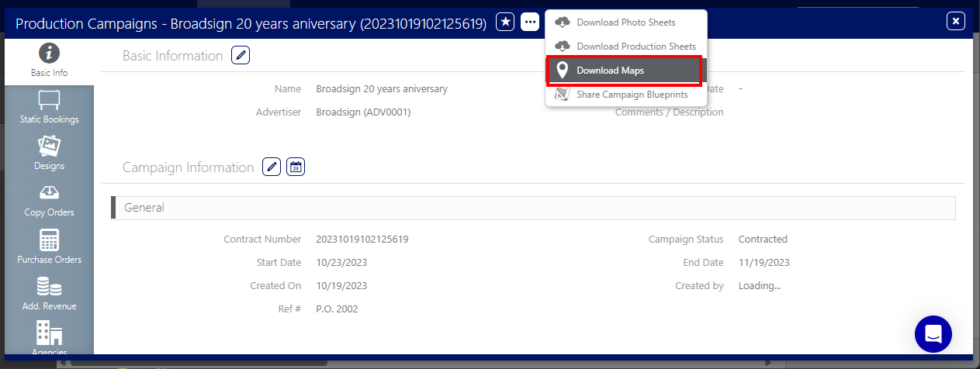
Task: Open the chat support bubble
Action: 933,334
